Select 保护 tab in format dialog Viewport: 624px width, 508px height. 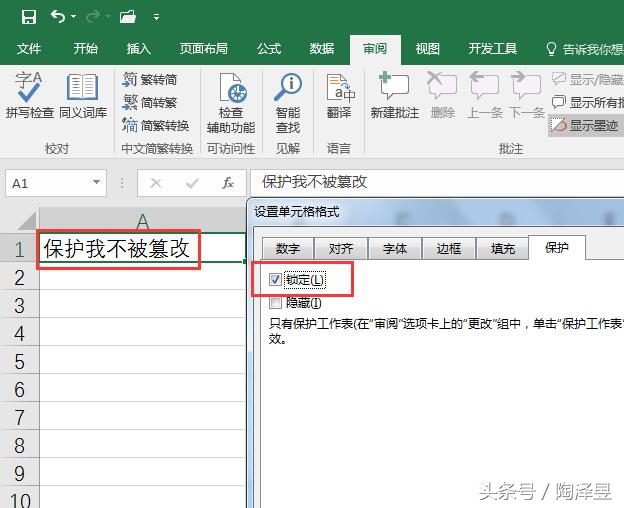pyautogui.click(x=557, y=247)
